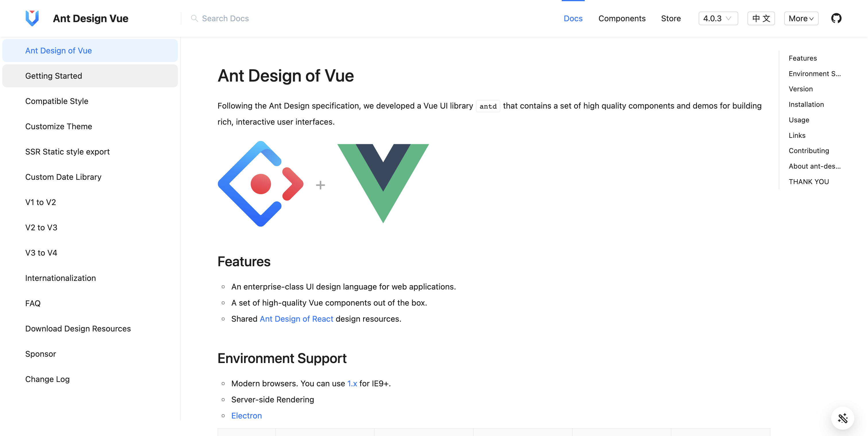Viewport: 868px width, 436px height.
Task: Select Customize Theme sidebar item
Action: [59, 126]
